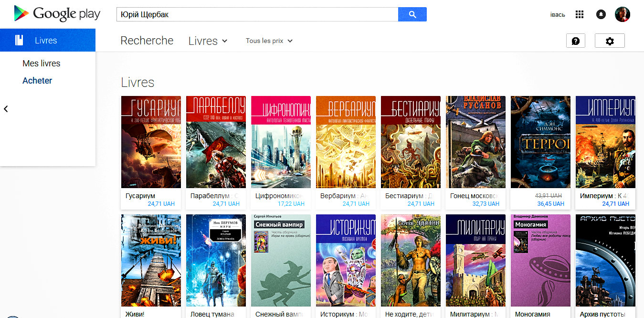
Task: Open the Снежный вампир book cover
Action: (x=281, y=260)
